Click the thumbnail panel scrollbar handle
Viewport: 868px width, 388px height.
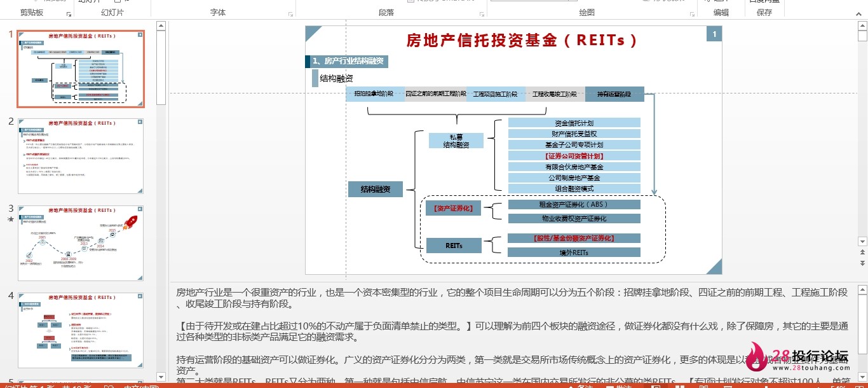click(x=161, y=67)
